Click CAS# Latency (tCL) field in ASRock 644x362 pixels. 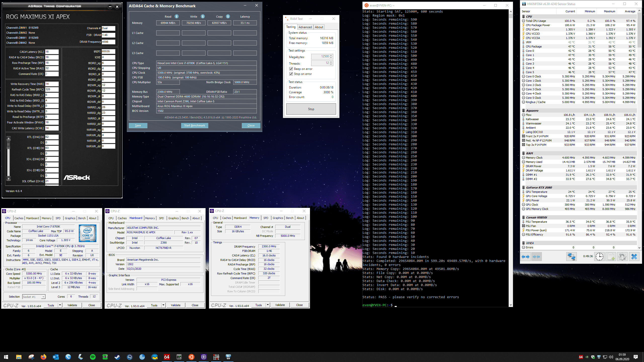(52, 52)
